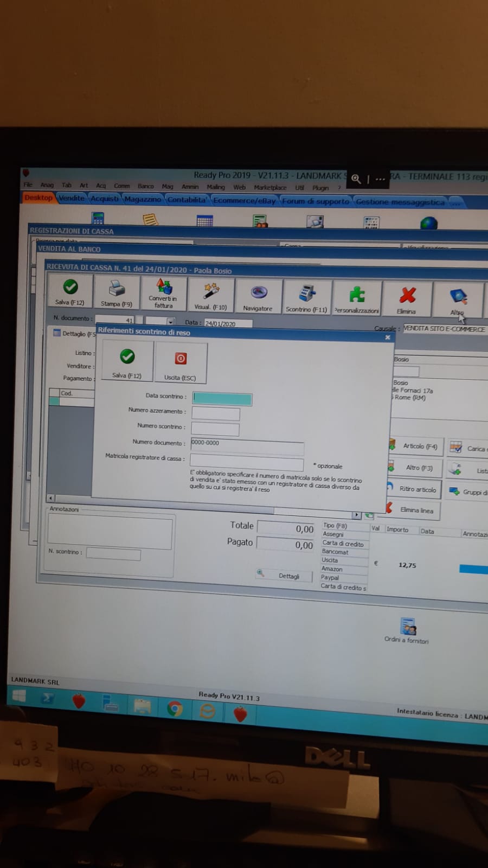Viewport: 488px width, 868px height.
Task: Open the Visual. (F10) preview
Action: [x=210, y=296]
